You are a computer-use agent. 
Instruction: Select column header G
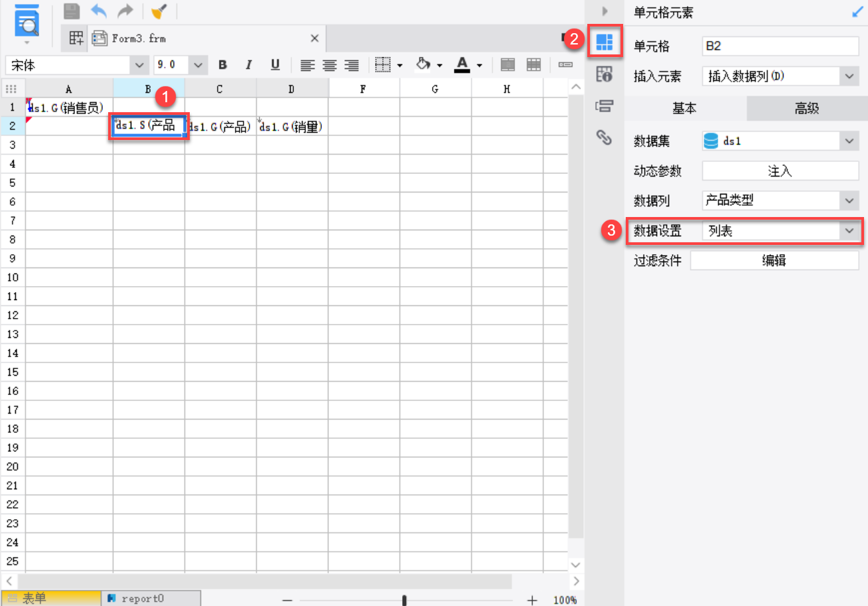(x=435, y=88)
